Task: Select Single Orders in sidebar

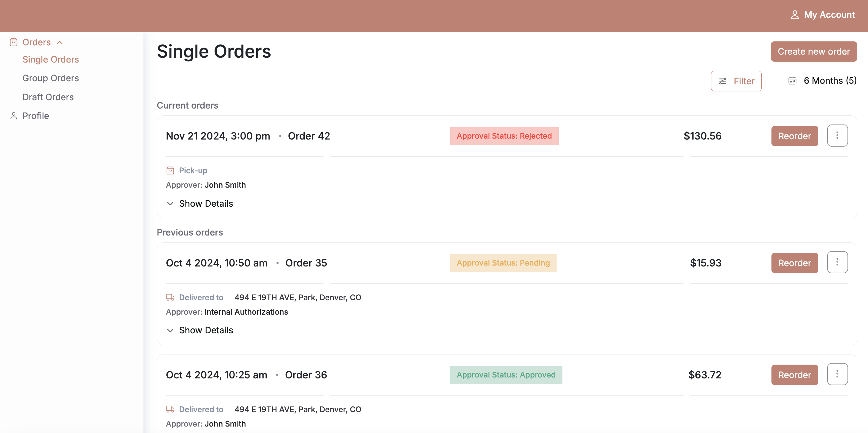Action: (x=51, y=59)
